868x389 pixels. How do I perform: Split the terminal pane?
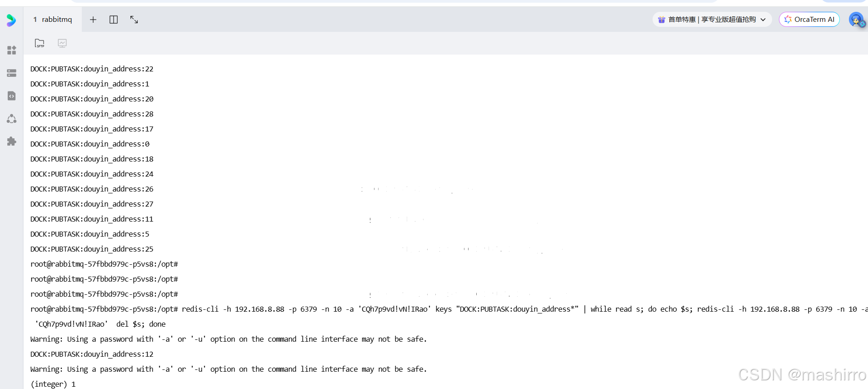pos(114,20)
